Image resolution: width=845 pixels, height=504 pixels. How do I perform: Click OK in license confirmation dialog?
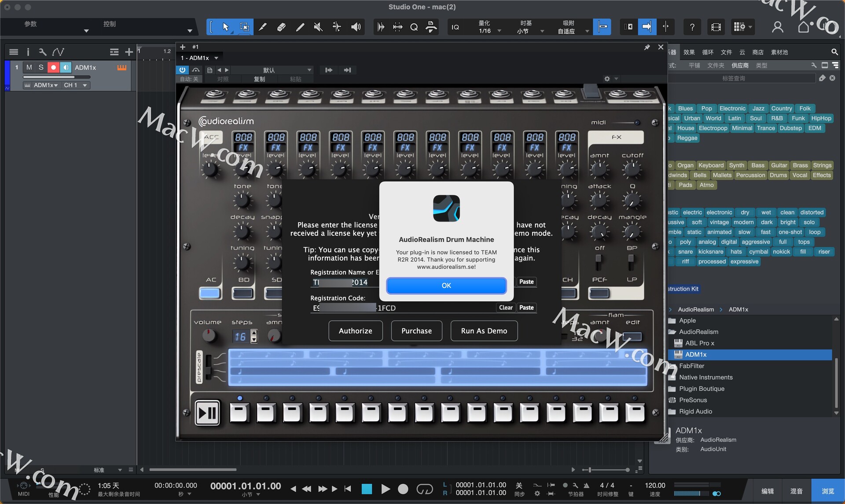coord(446,285)
